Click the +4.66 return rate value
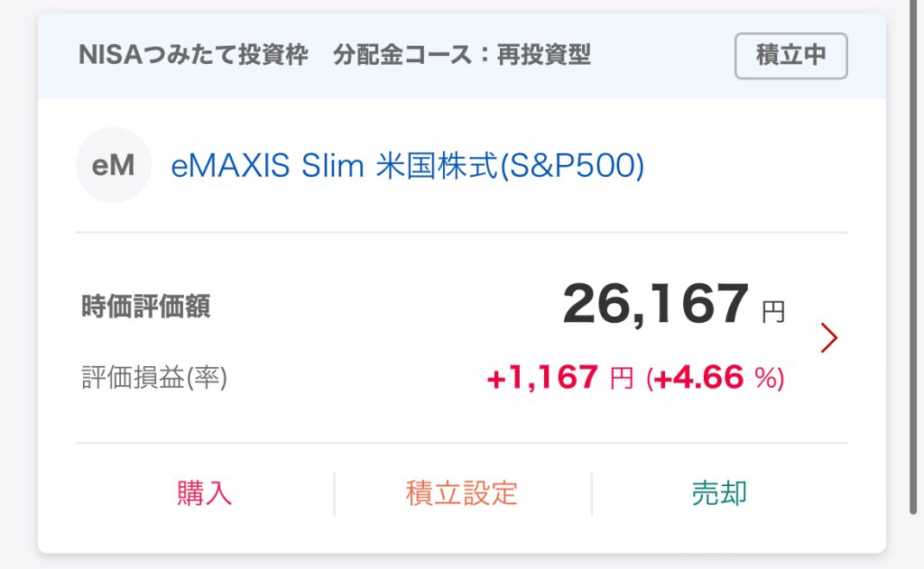 699,379
